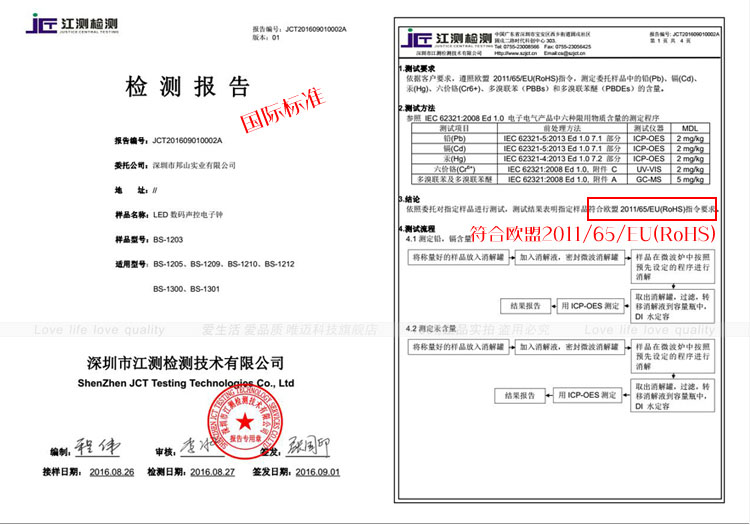Image resolution: width=750 pixels, height=525 pixels.
Task: Click the 六价铬 table cell
Action: click(x=454, y=169)
